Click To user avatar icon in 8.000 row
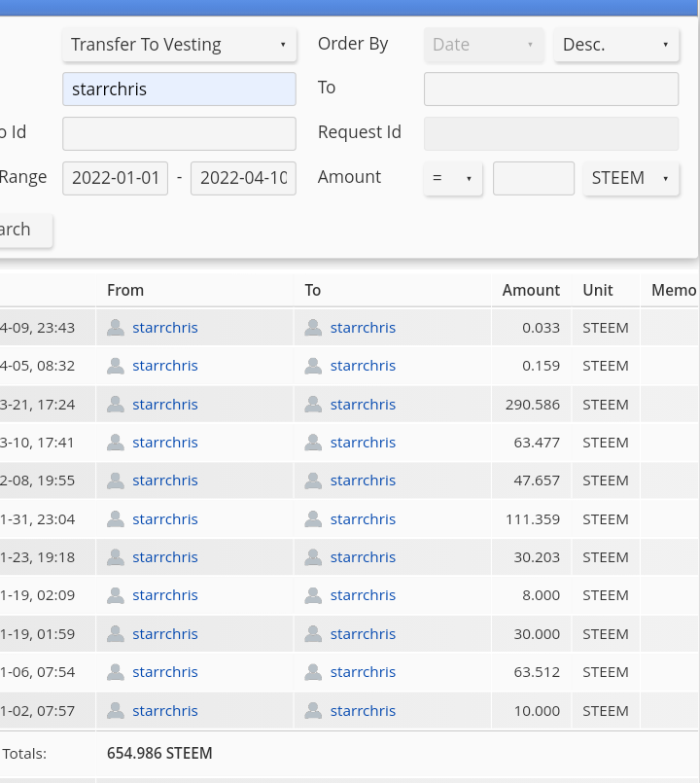 (313, 595)
